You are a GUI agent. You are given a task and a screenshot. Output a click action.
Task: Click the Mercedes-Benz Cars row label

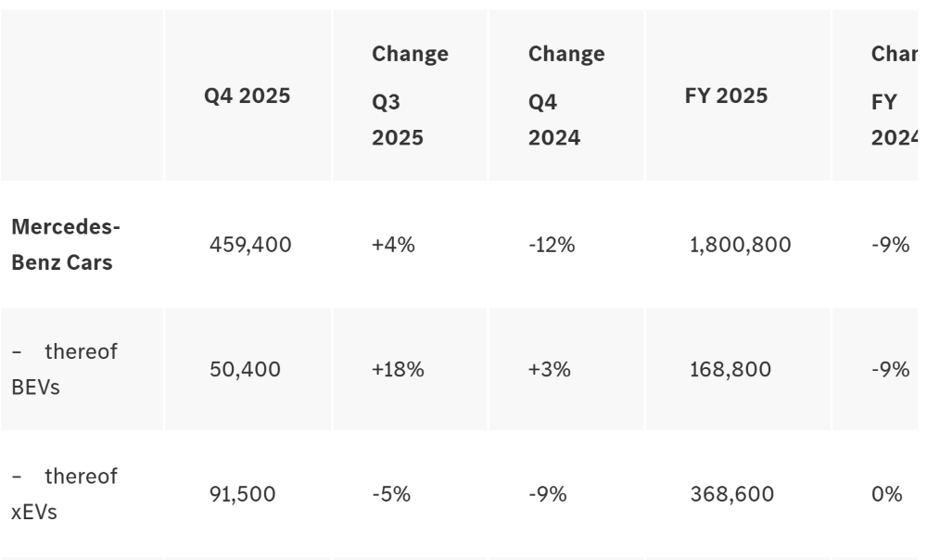pos(67,245)
